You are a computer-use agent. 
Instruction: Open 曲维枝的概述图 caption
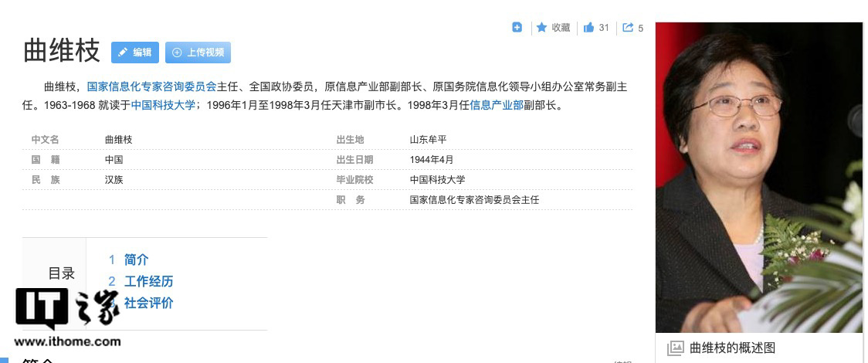(732, 348)
